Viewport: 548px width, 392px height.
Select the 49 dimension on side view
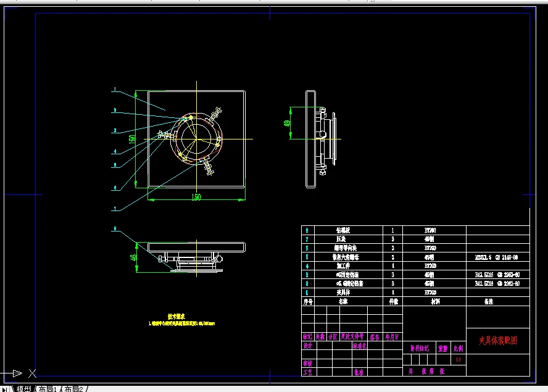click(287, 123)
